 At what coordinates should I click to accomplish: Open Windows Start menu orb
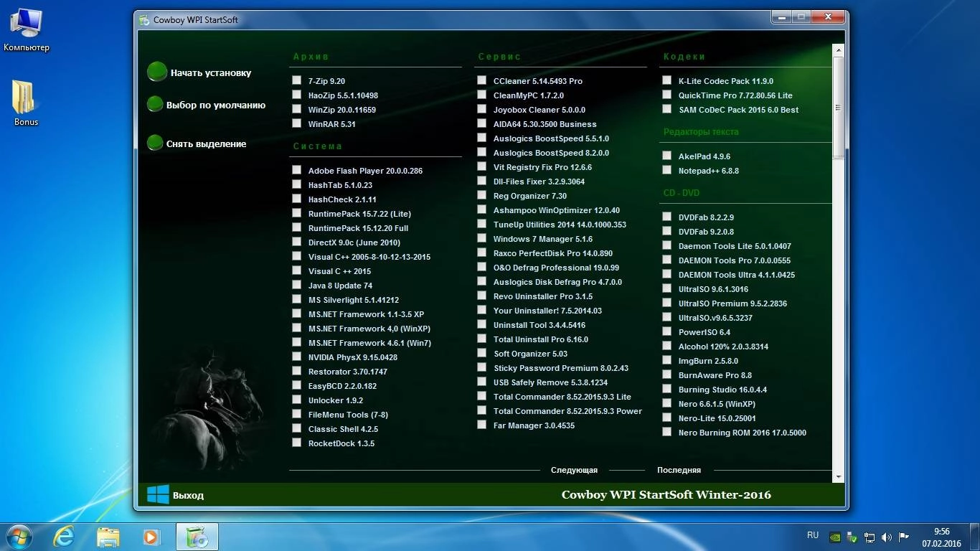pyautogui.click(x=19, y=537)
